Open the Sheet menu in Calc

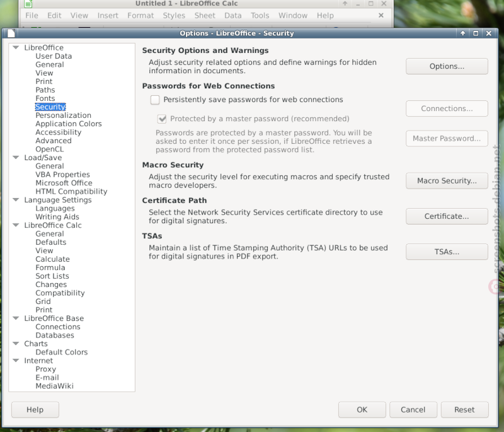pos(205,15)
